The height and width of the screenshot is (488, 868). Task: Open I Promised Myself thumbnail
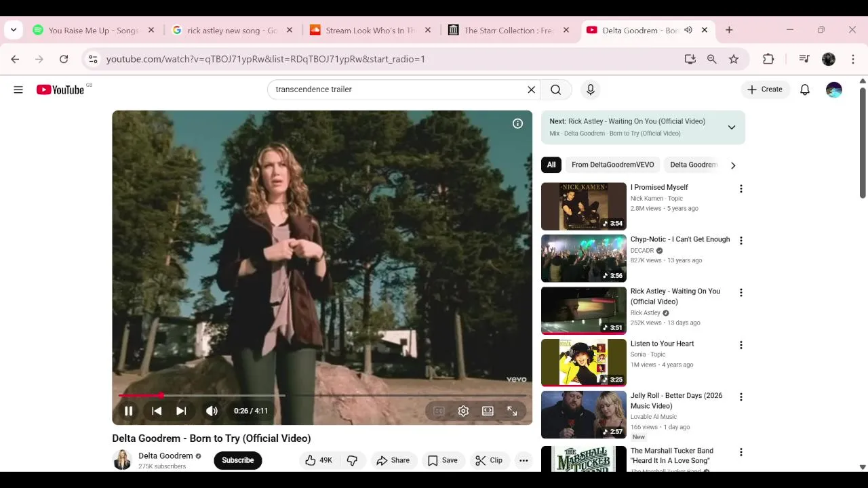(x=584, y=206)
